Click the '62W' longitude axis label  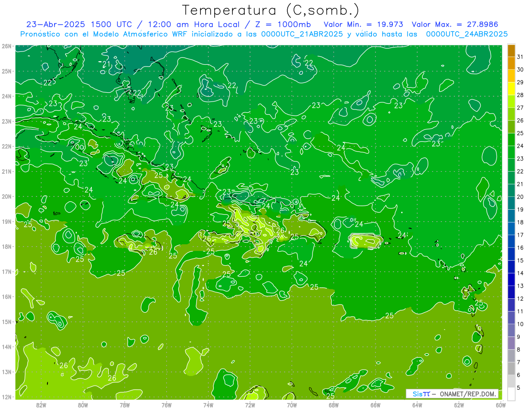click(x=459, y=405)
